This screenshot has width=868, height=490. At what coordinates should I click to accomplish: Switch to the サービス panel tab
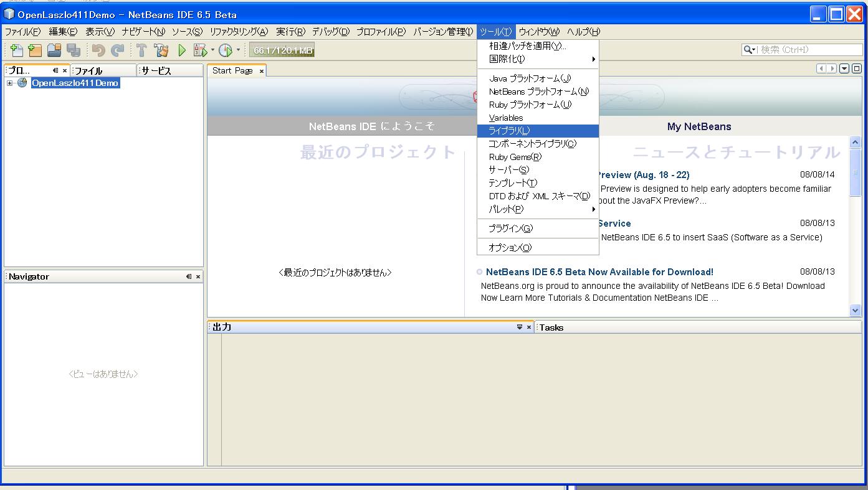pyautogui.click(x=169, y=71)
